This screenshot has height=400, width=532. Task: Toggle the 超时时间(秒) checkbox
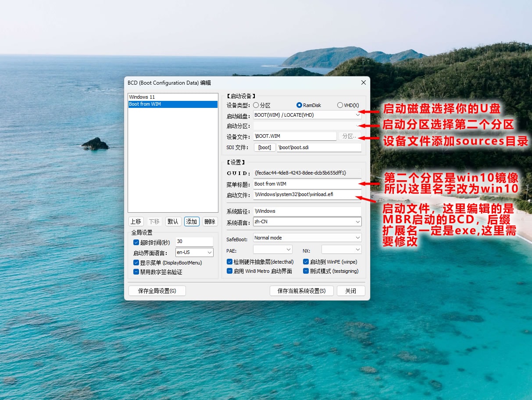(x=136, y=243)
